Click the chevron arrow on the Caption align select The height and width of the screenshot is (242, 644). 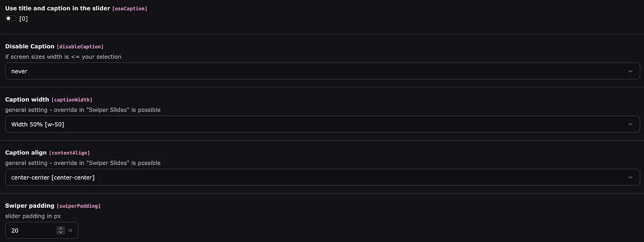630,177
